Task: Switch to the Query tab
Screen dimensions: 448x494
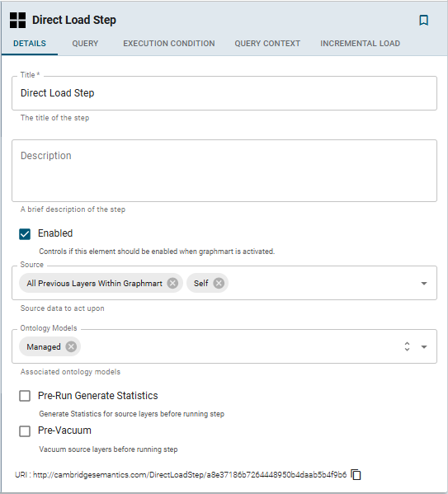Action: [85, 44]
